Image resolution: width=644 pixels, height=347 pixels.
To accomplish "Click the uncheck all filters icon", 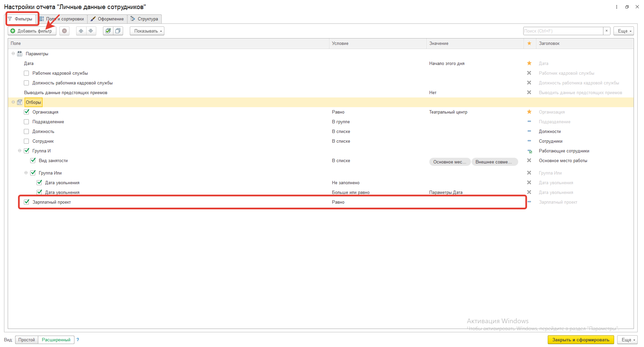I will pos(118,31).
